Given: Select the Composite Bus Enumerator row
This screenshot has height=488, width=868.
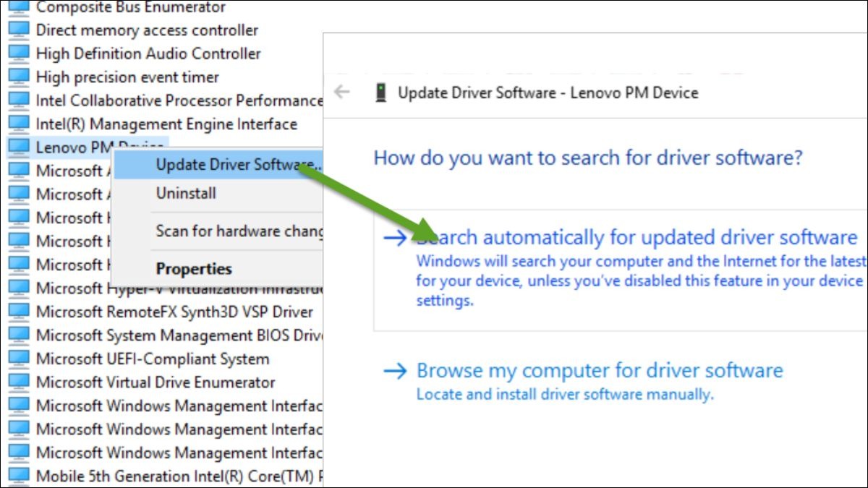Looking at the screenshot, I should pos(117,8).
